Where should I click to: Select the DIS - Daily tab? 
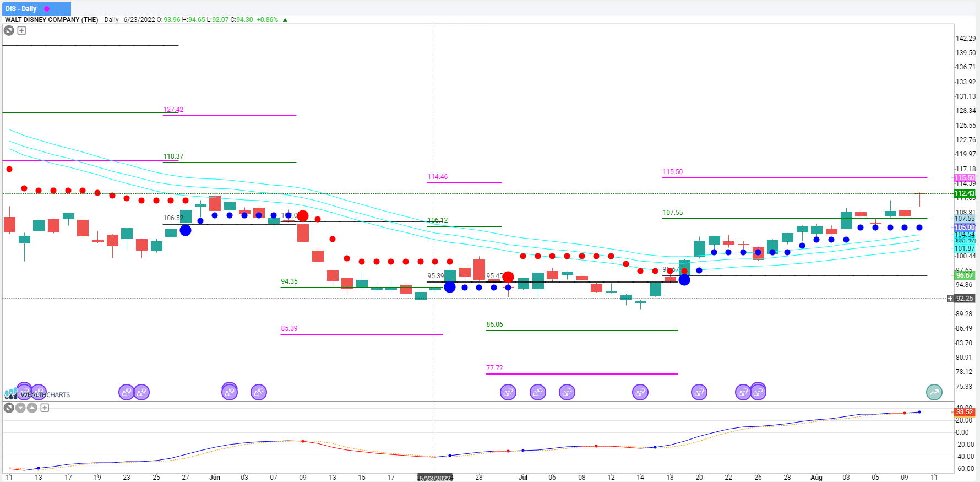pyautogui.click(x=36, y=9)
